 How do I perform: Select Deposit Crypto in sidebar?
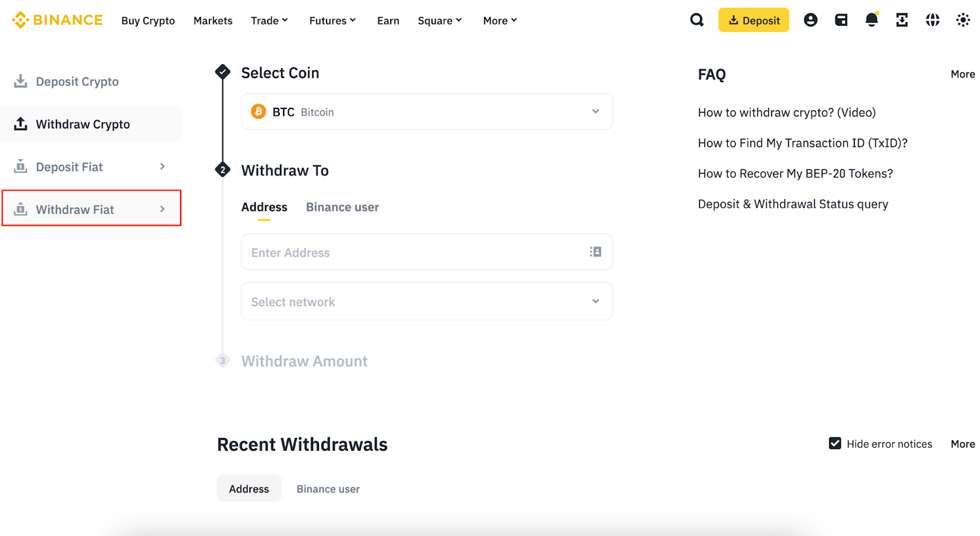(77, 81)
